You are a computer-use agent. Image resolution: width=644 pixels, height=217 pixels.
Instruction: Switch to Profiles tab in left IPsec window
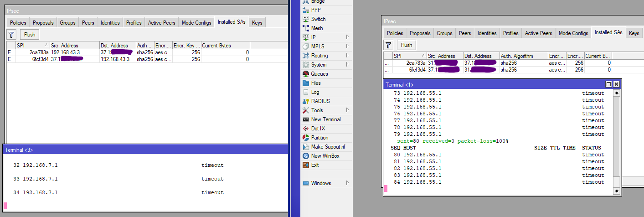[134, 23]
